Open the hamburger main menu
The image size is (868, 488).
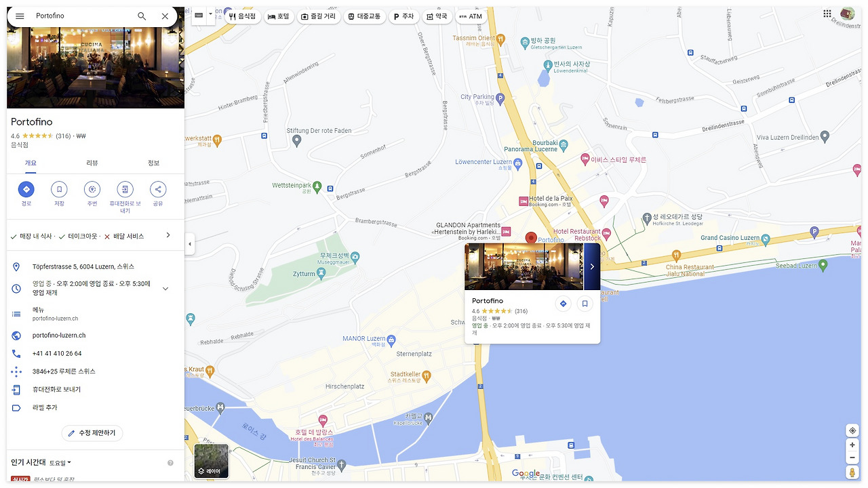click(x=20, y=16)
